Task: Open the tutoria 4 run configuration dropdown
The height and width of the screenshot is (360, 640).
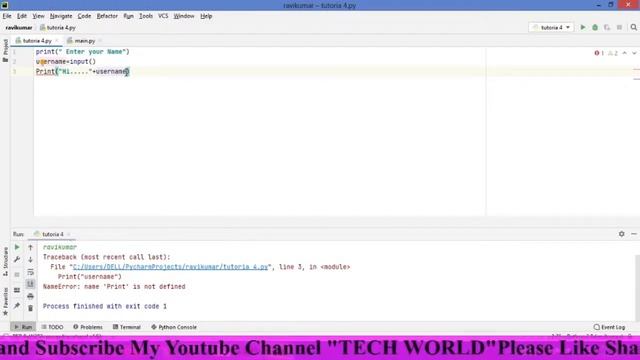Action: click(x=551, y=27)
